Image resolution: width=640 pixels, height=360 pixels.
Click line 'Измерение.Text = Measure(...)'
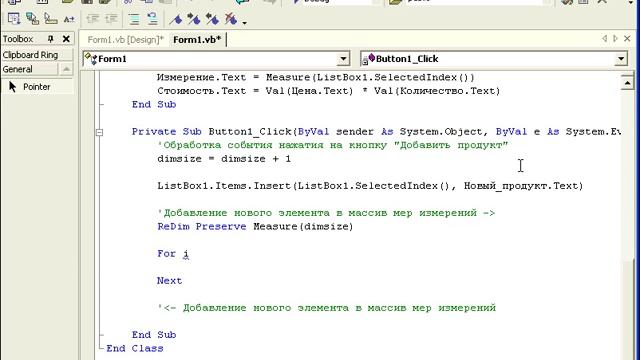coord(316,77)
